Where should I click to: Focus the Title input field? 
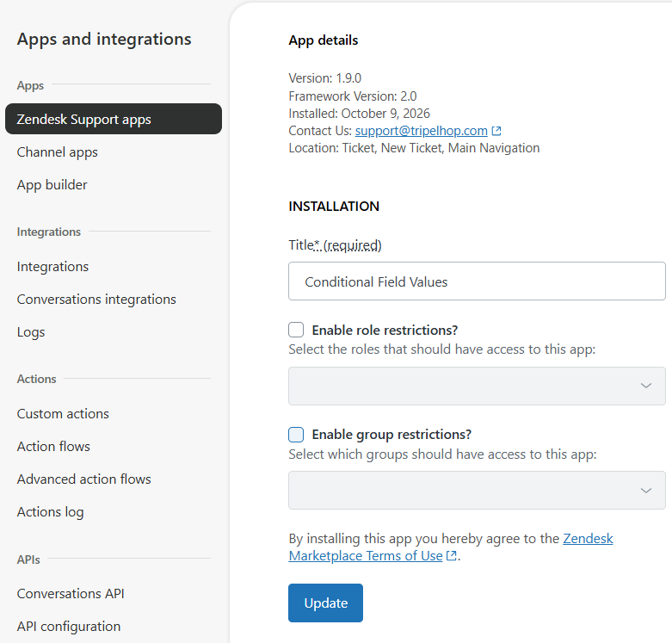click(x=477, y=281)
